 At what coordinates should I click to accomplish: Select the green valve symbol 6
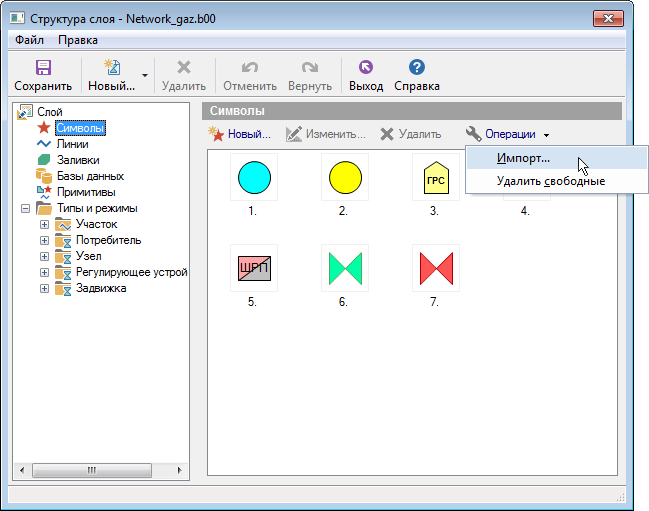click(345, 268)
